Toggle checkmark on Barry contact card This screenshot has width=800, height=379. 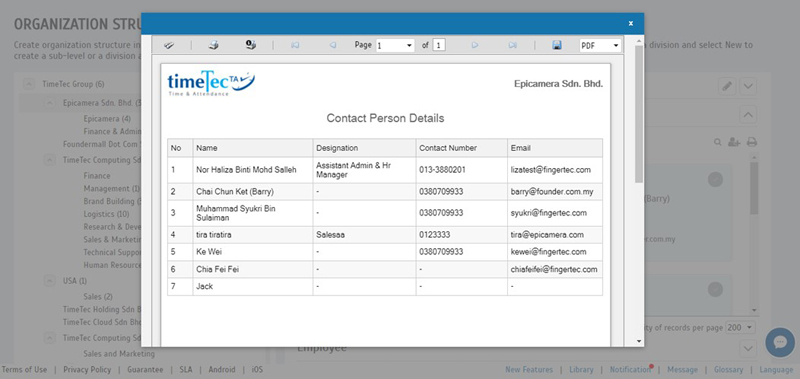point(715,180)
